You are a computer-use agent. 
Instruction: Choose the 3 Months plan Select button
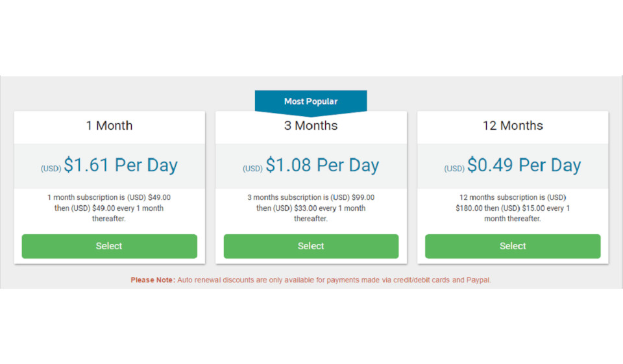[311, 247]
